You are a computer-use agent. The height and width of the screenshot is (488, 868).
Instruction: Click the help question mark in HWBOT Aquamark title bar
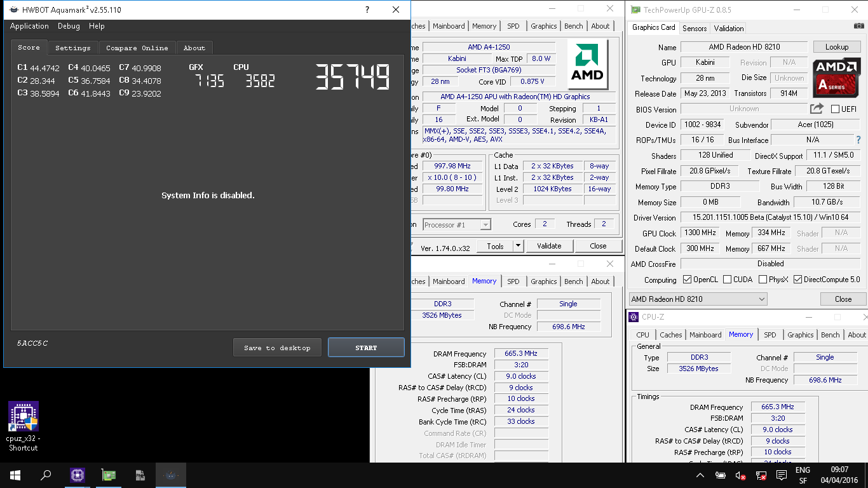[x=367, y=10]
